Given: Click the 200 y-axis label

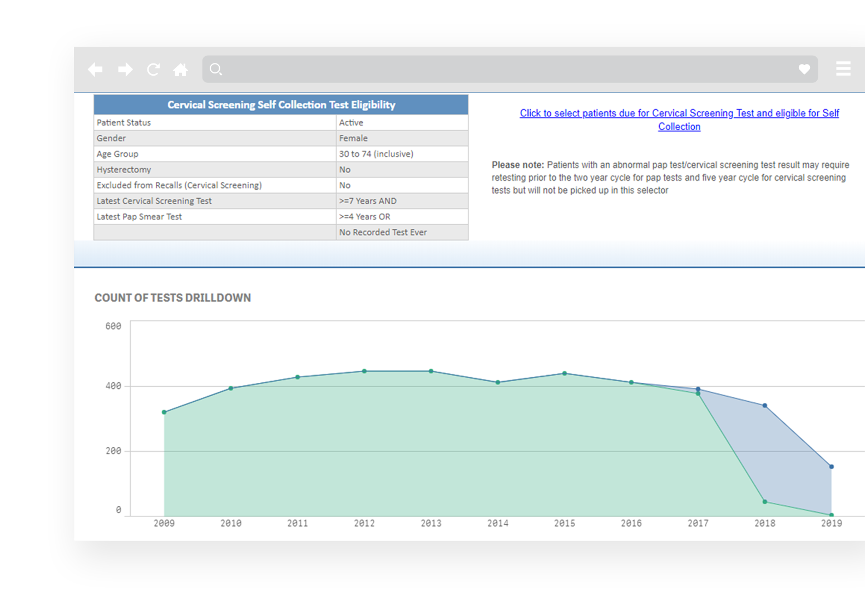Looking at the screenshot, I should tap(113, 451).
